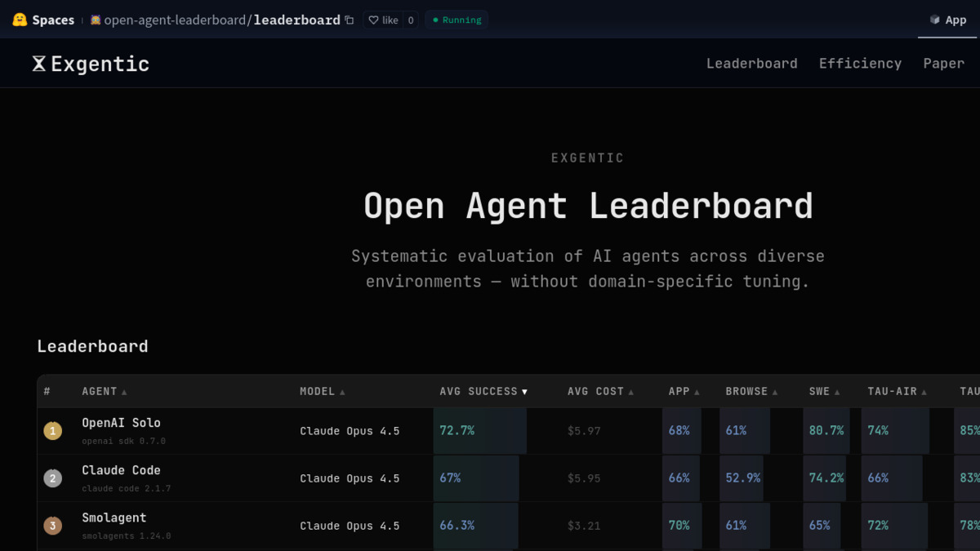
Task: Click the 65% SWE score cell
Action: (822, 525)
